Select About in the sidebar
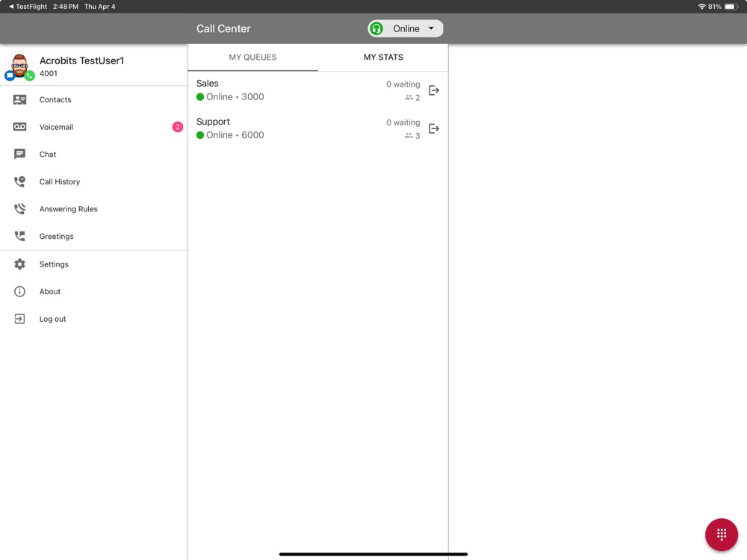 94,291
